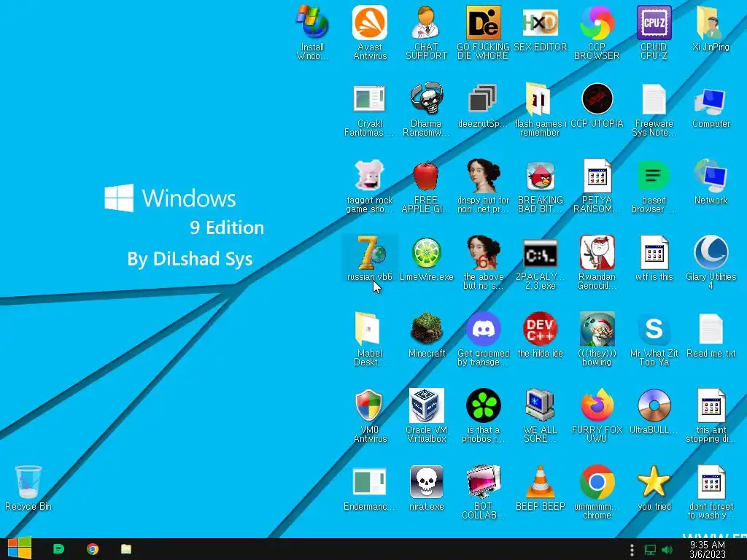Show hidden tray icons via dots
Viewport: 747px width, 560px height.
(x=632, y=550)
